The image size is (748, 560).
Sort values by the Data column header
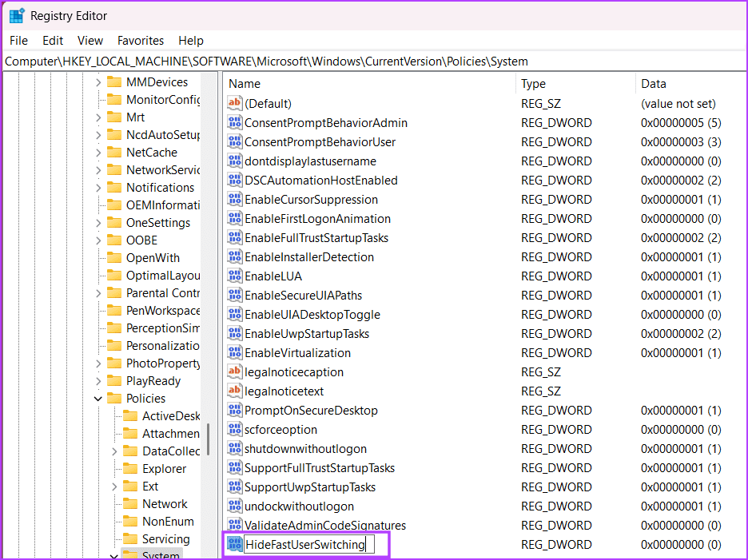690,83
